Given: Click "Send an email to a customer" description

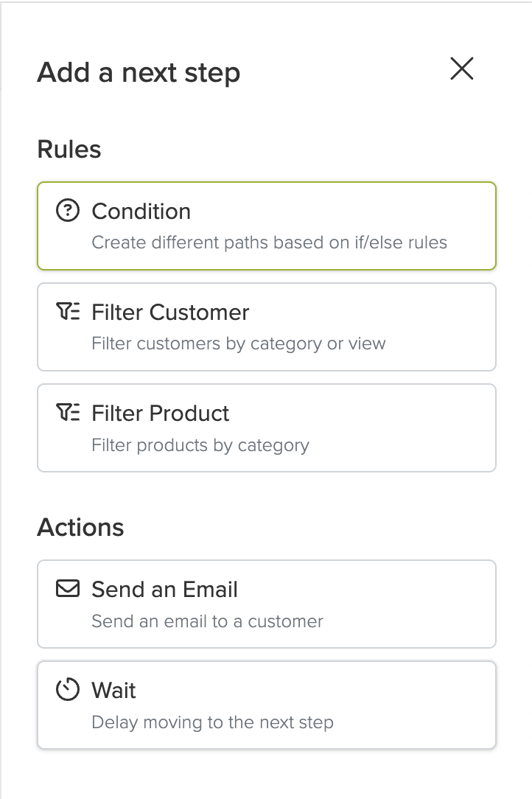Looking at the screenshot, I should [x=207, y=621].
